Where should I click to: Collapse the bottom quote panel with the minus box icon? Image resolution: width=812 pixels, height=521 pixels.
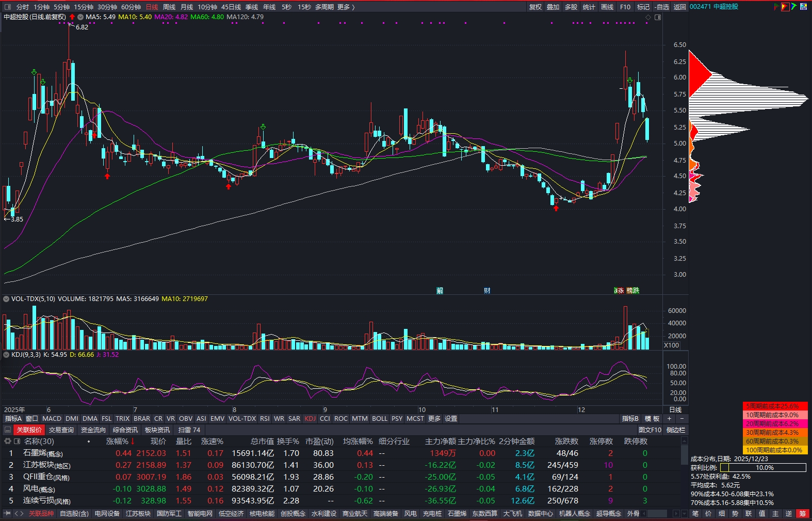pos(8,430)
